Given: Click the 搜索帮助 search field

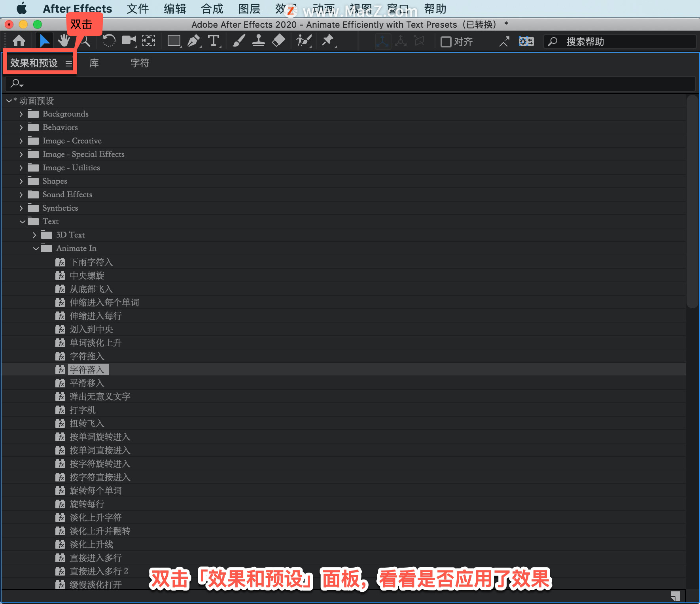Looking at the screenshot, I should click(x=620, y=42).
